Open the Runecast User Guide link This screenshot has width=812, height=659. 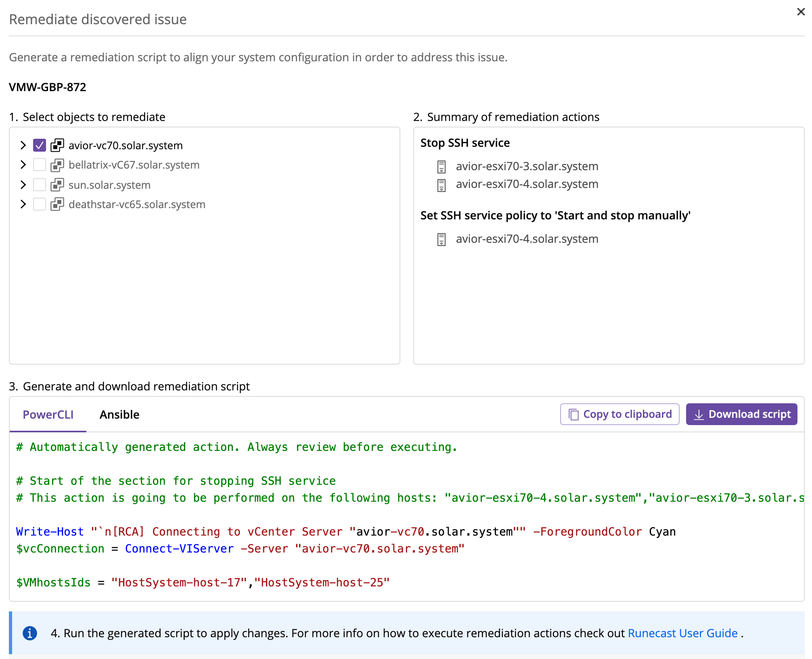coord(682,633)
